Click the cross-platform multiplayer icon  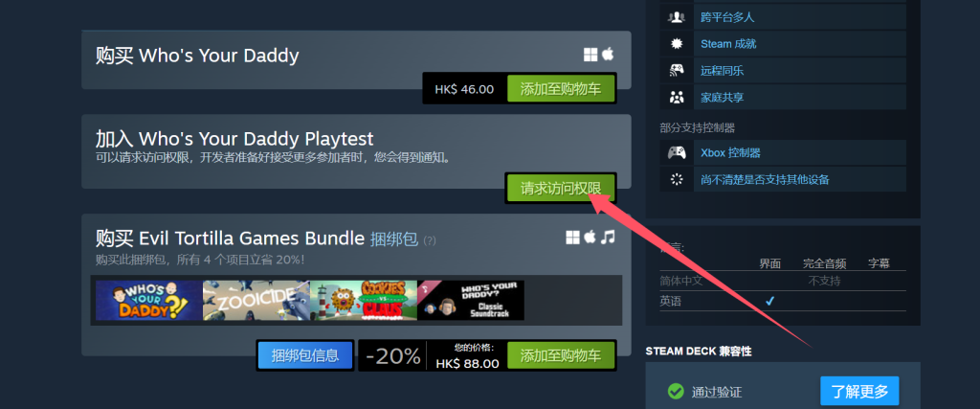[x=677, y=17]
